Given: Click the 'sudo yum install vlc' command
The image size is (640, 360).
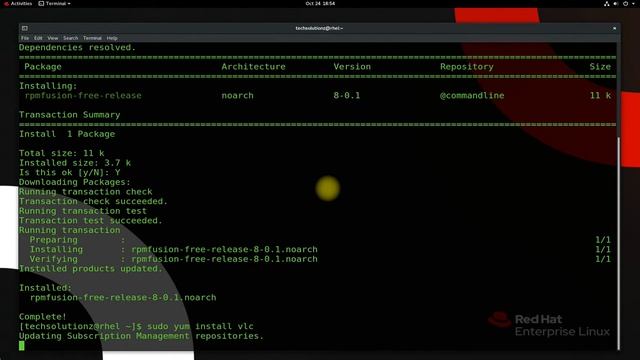Looking at the screenshot, I should [x=200, y=327].
